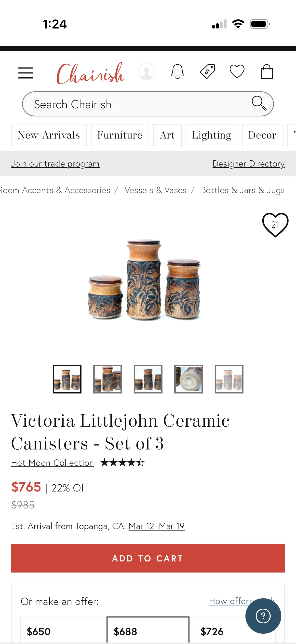Open the Lighting category tab

212,135
